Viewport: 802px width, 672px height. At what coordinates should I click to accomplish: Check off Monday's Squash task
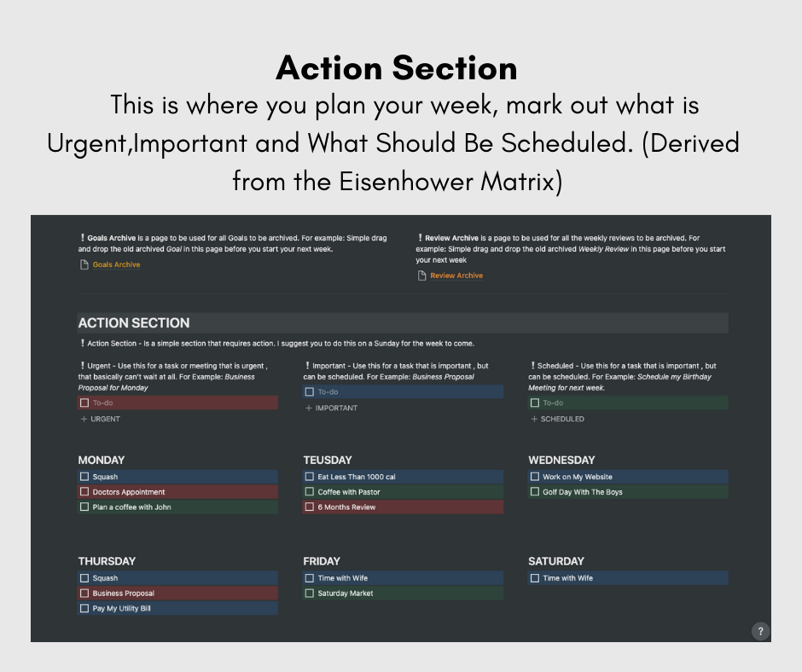[84, 478]
